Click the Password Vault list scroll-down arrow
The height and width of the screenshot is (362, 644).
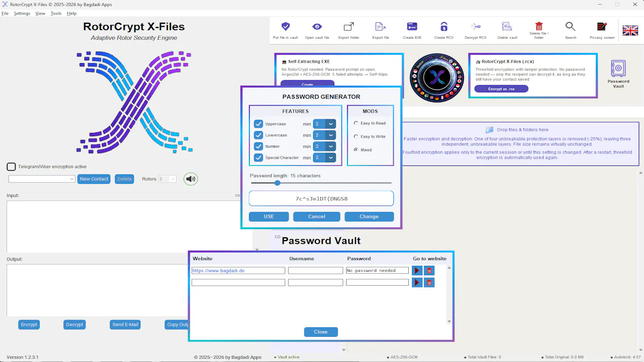449,321
